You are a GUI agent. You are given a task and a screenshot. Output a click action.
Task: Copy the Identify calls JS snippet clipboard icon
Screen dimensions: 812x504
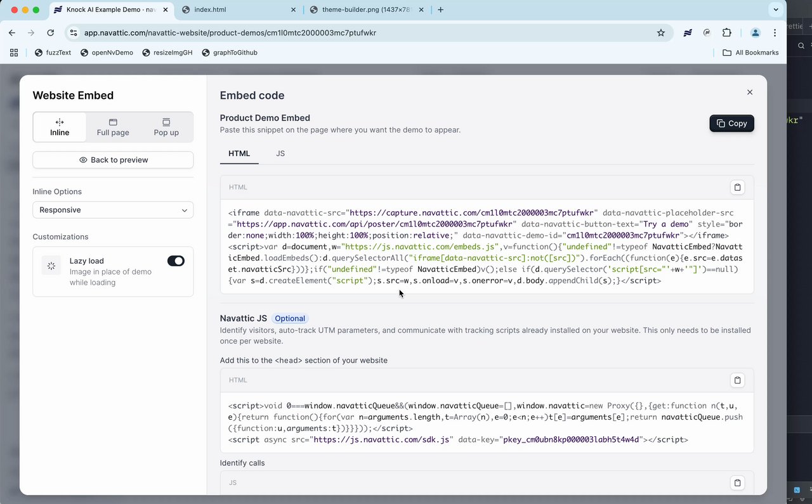[737, 482]
